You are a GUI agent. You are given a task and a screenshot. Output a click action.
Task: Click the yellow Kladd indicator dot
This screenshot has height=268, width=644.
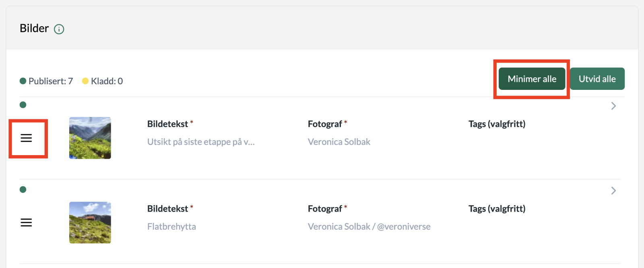click(85, 81)
